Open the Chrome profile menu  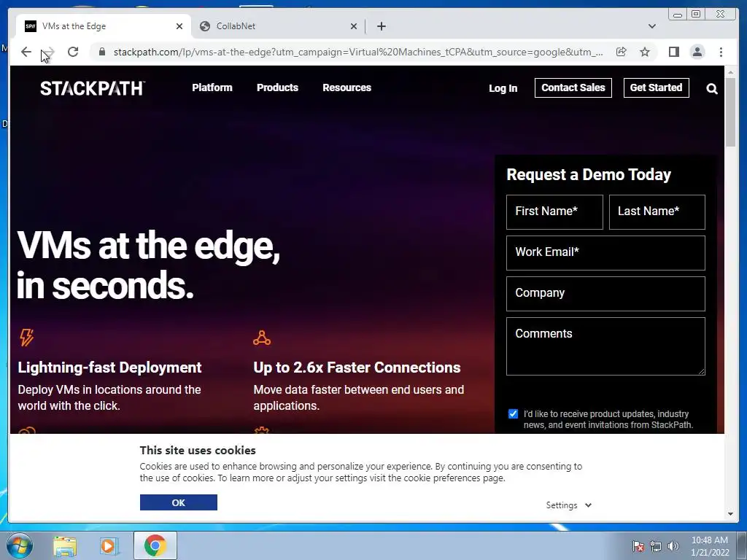[697, 52]
